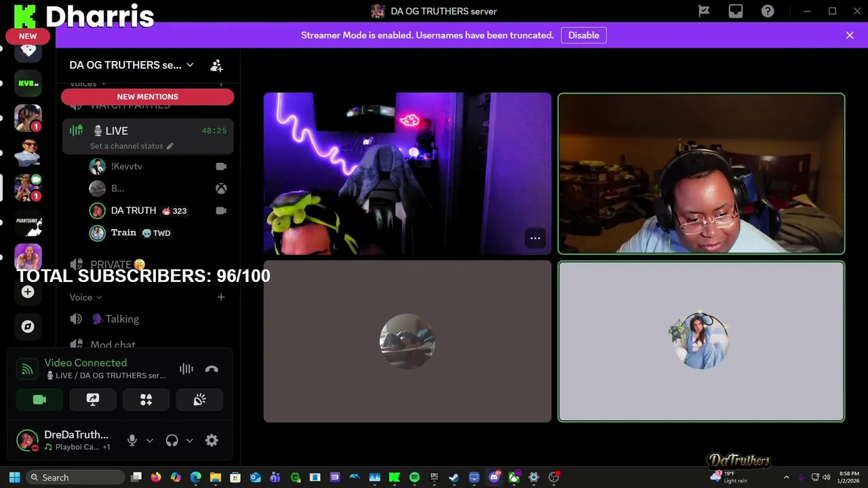Click the camera icon beside !Kevvtv
This screenshot has height=488, width=868.
[x=221, y=166]
